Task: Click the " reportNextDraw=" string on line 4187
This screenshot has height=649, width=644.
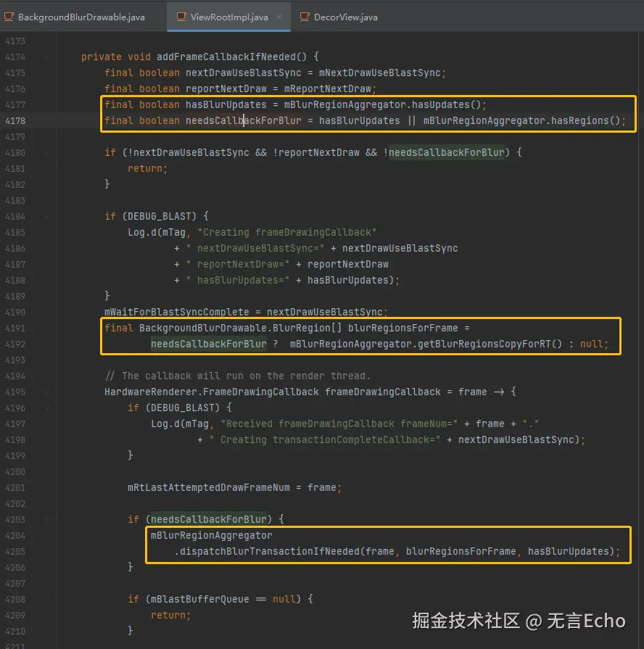Action: (238, 265)
